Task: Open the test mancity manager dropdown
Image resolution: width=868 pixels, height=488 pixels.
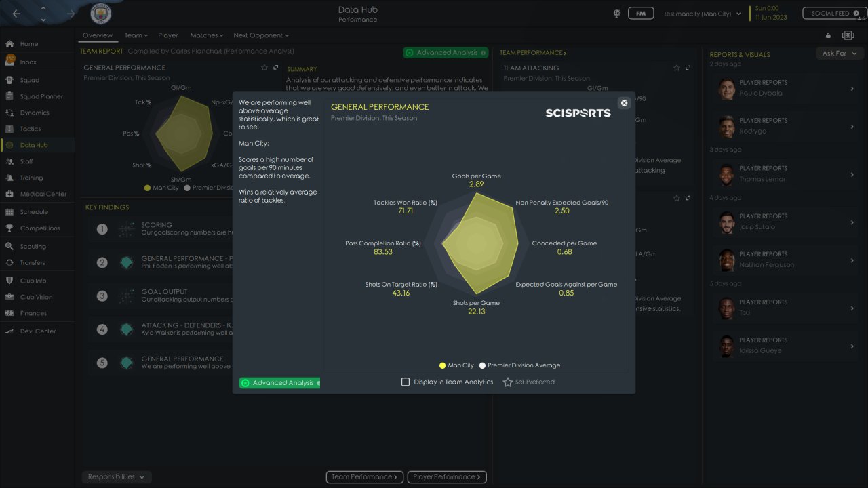Action: (703, 14)
